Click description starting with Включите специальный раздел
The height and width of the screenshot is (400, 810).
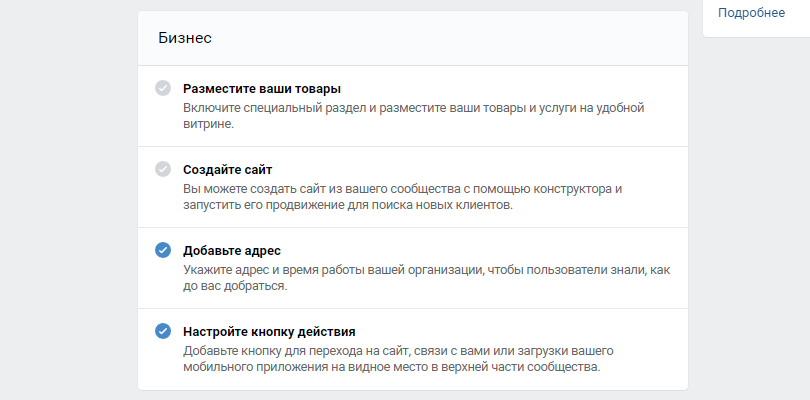point(413,116)
